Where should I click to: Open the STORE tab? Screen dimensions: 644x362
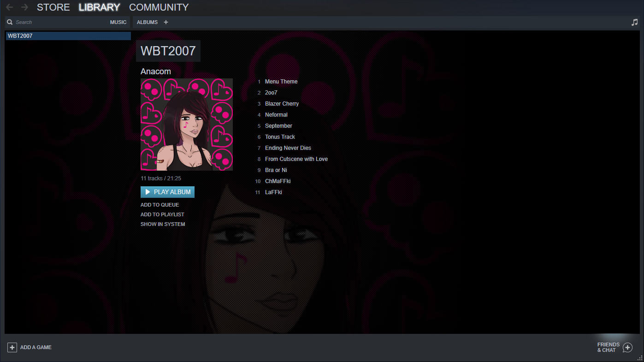(x=53, y=7)
